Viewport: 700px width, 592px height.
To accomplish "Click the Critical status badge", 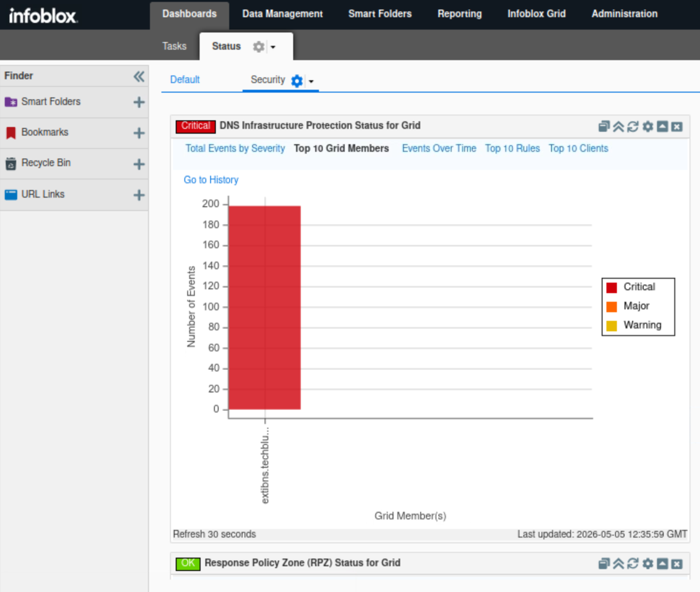I will (196, 126).
